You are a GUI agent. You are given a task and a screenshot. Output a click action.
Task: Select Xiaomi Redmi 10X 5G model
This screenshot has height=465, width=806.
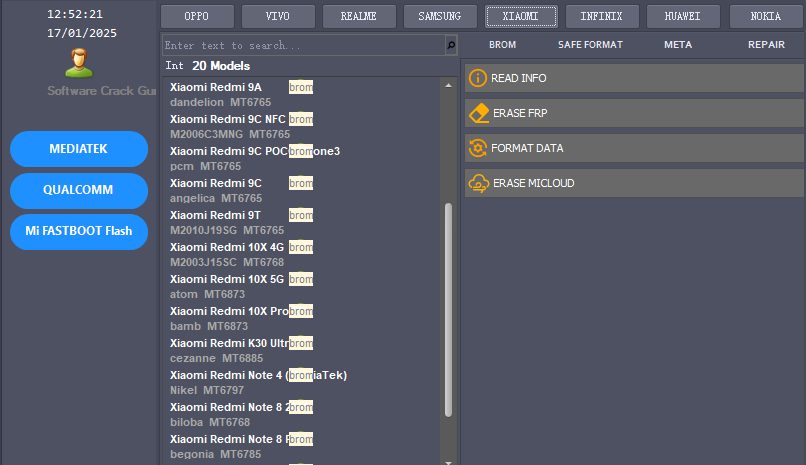[x=228, y=279]
